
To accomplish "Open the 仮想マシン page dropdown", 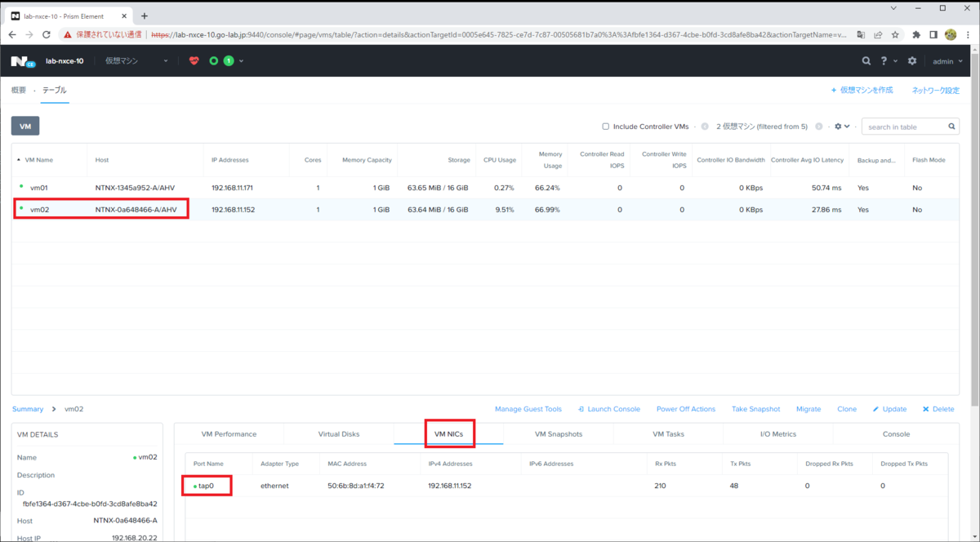I will click(x=136, y=61).
